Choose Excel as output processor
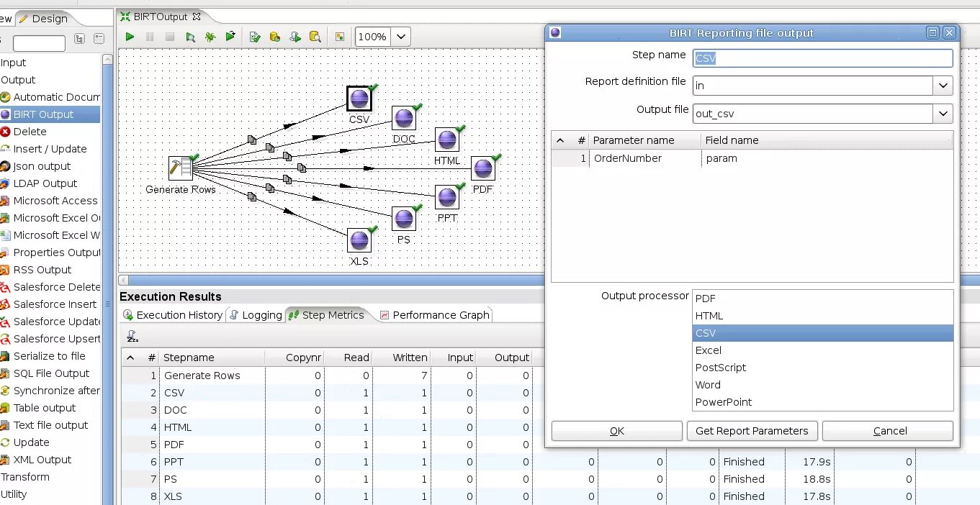 coord(822,350)
